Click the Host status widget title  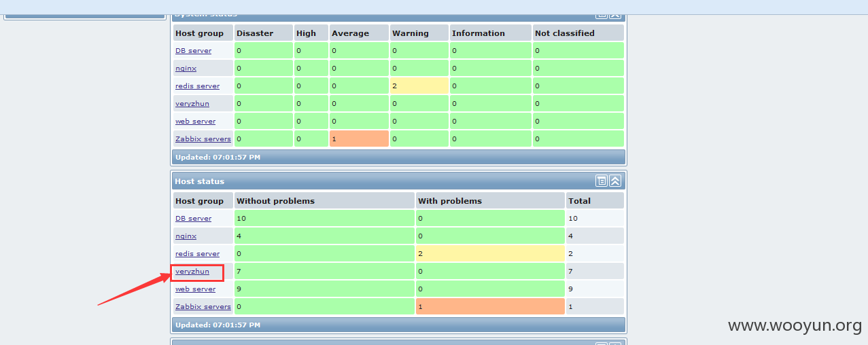click(199, 181)
